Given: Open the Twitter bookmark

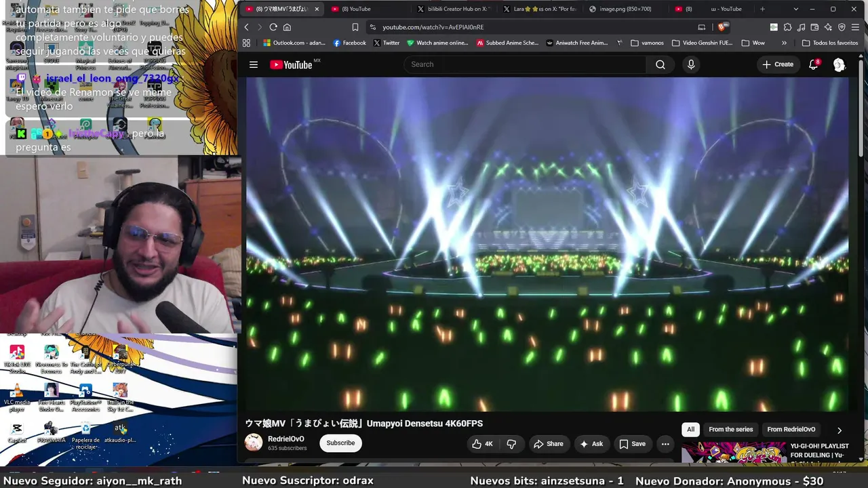Looking at the screenshot, I should pos(387,43).
